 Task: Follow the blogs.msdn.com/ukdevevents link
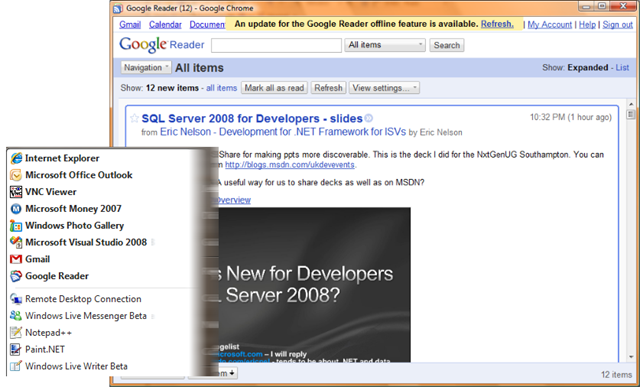290,165
